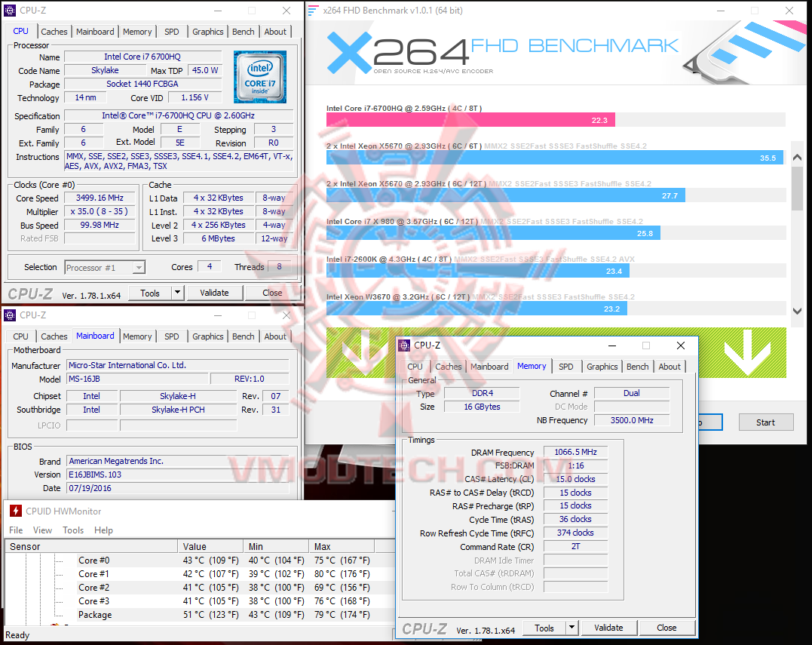Click the DRAM Frequency 1066.5 MHz value
Viewport: 812px width, 645px height.
575,452
